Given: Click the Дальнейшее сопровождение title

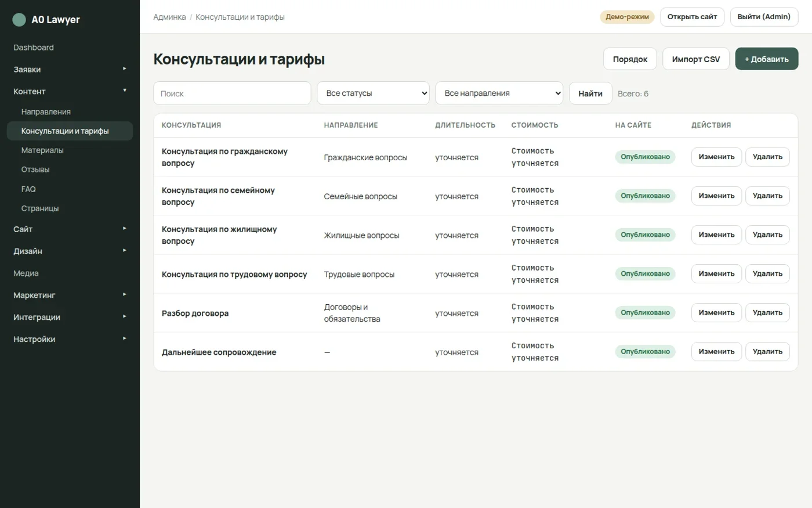Looking at the screenshot, I should 219,352.
